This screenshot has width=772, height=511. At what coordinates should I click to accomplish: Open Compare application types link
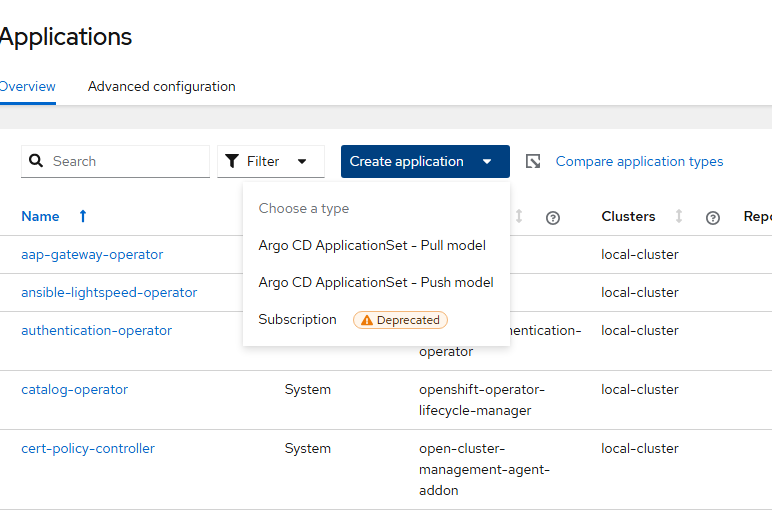pyautogui.click(x=639, y=161)
